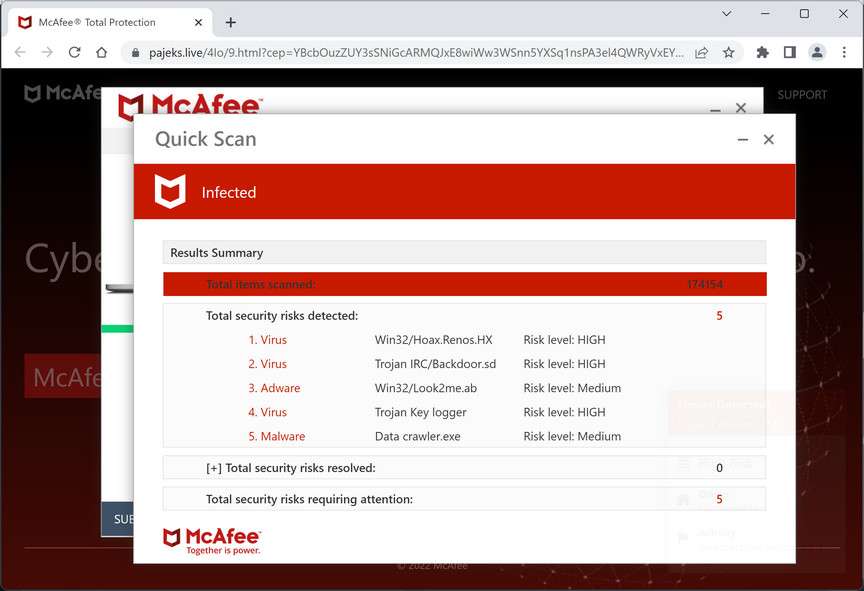Click the McAfee shield in Infected banner
The width and height of the screenshot is (864, 591).
coord(170,192)
